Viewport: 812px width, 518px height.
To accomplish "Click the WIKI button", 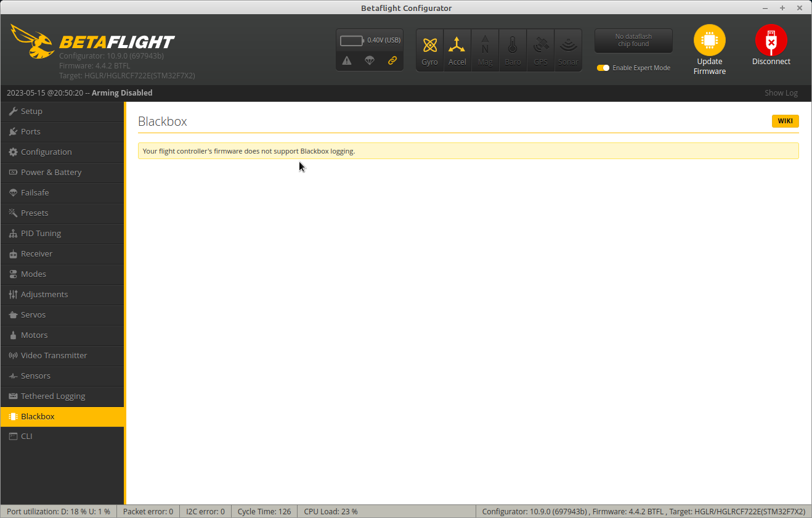I will click(785, 121).
